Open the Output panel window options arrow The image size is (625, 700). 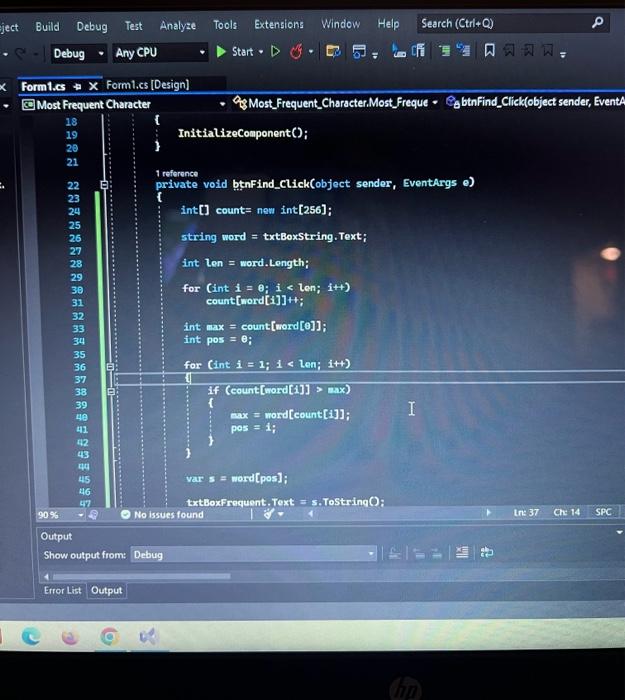click(619, 532)
